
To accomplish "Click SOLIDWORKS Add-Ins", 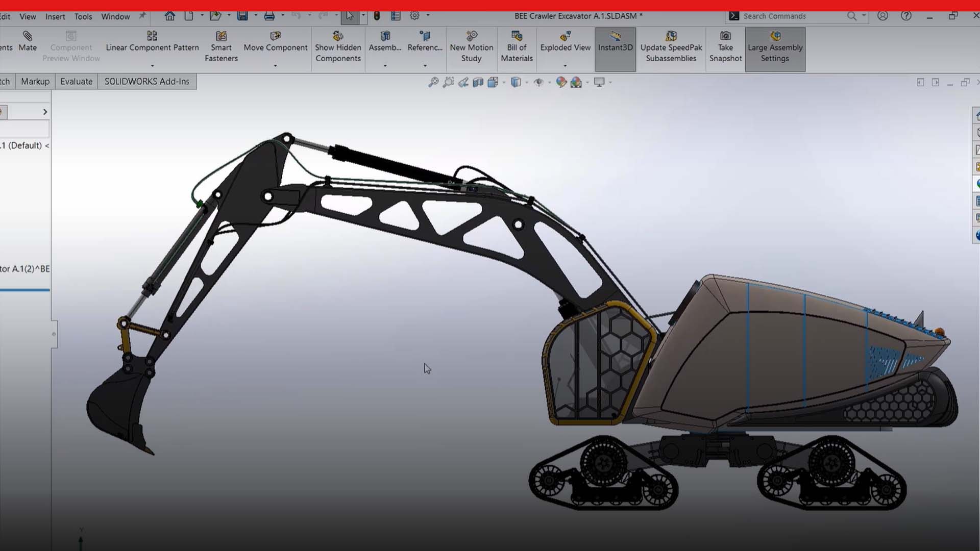I will pos(146,81).
